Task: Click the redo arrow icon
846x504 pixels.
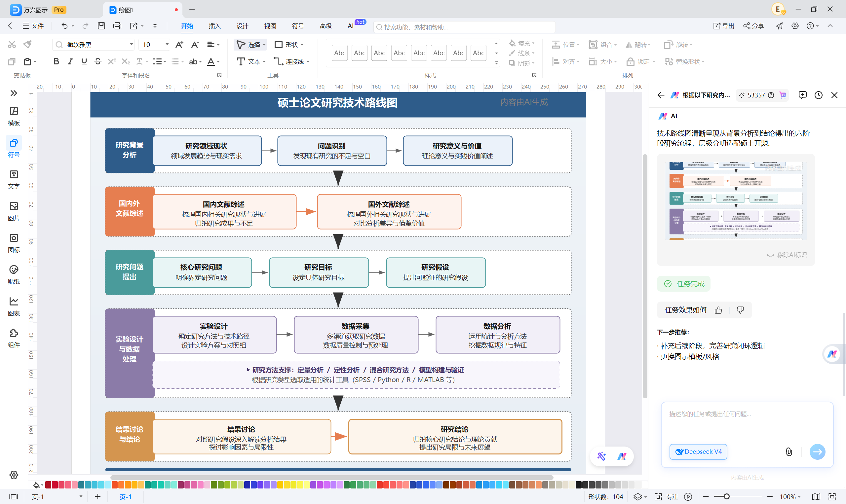Action: (x=85, y=26)
